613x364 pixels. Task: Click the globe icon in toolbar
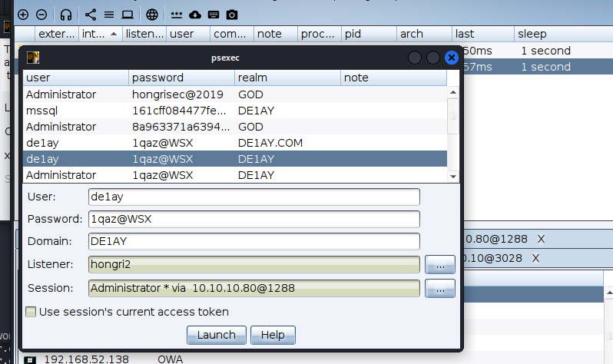click(x=152, y=15)
